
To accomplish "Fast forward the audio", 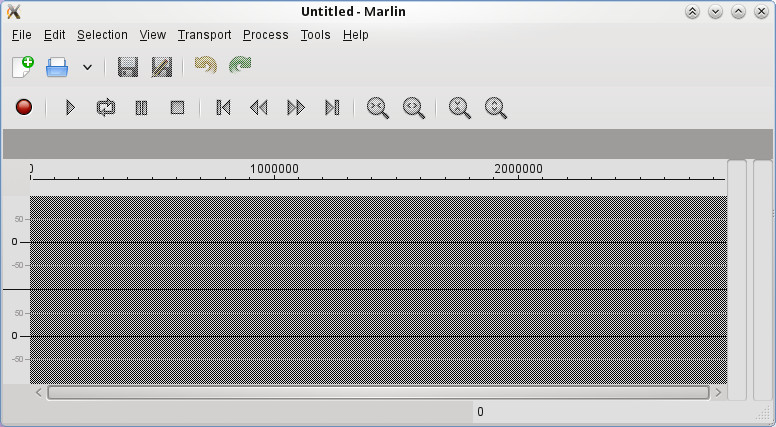I will [296, 107].
